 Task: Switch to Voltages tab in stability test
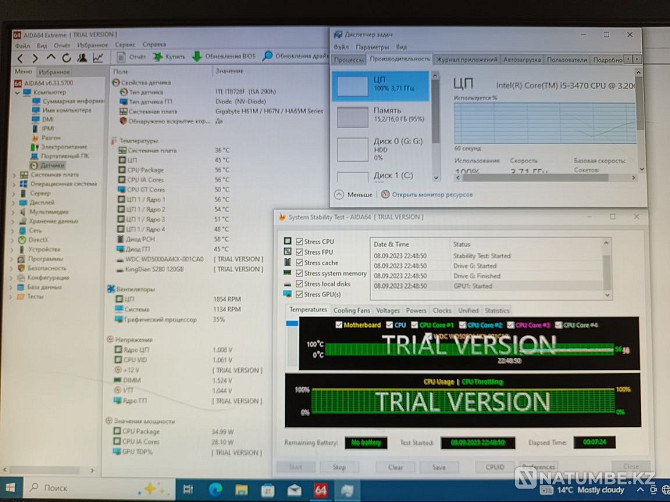(388, 311)
